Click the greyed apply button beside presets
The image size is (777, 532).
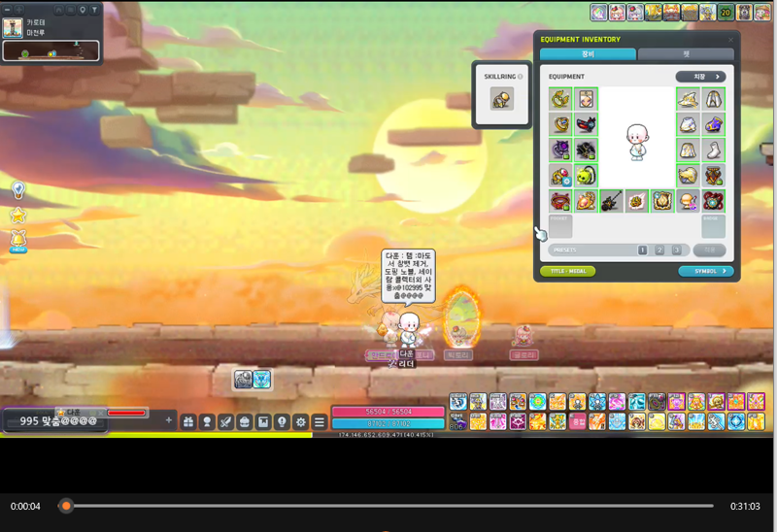pyautogui.click(x=710, y=250)
